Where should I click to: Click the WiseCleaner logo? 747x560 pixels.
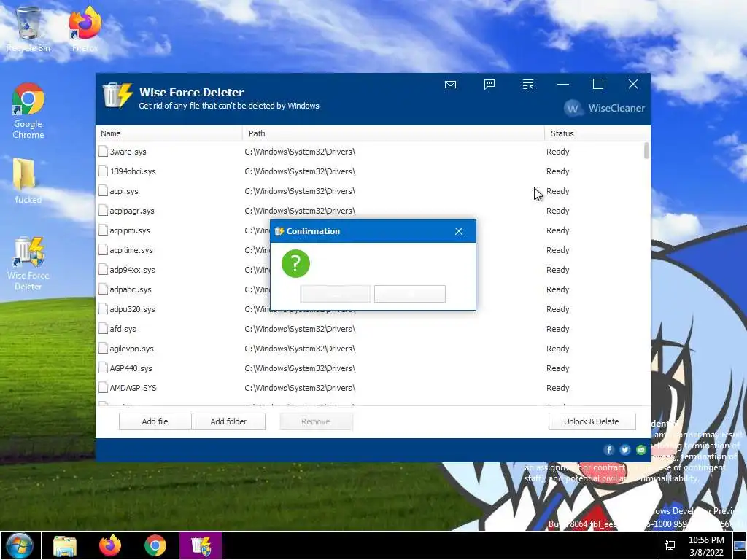coord(605,108)
